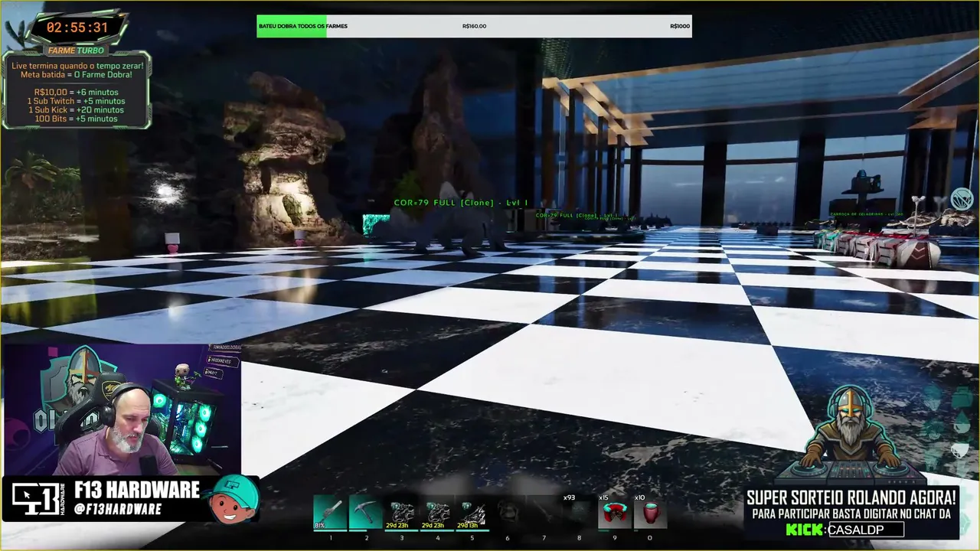The height and width of the screenshot is (551, 980).
Task: Click the '1 Sub Twitch = +5 minutos' line
Action: point(76,101)
